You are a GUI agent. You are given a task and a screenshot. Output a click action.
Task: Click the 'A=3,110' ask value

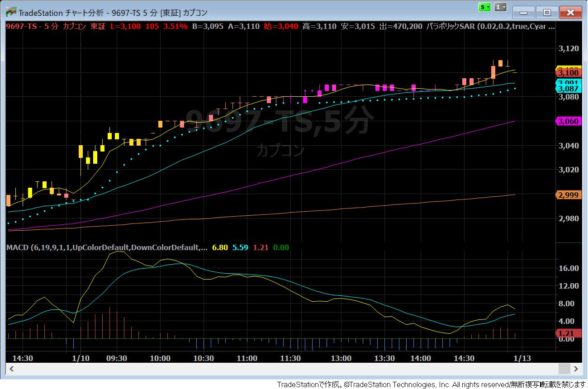point(244,26)
